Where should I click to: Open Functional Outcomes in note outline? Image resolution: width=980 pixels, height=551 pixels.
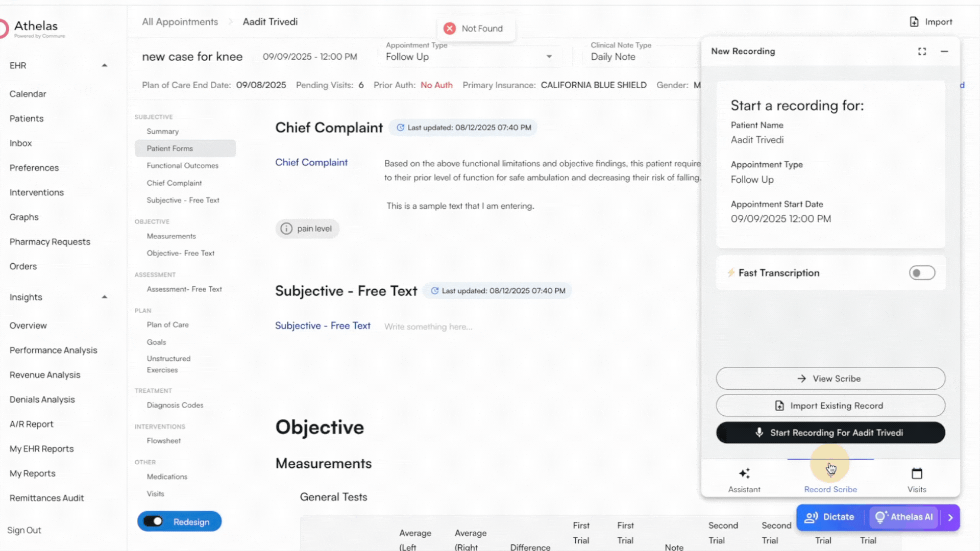pos(182,166)
